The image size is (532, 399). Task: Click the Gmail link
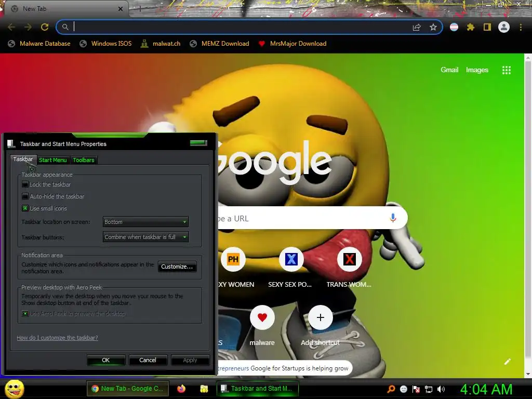pos(449,70)
